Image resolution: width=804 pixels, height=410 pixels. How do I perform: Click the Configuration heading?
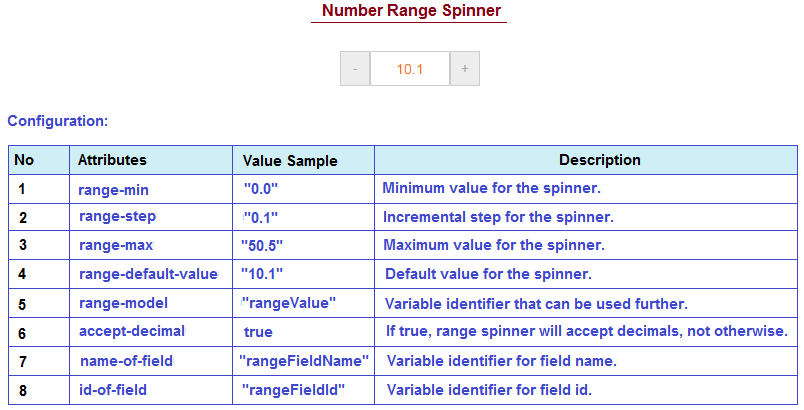(58, 121)
